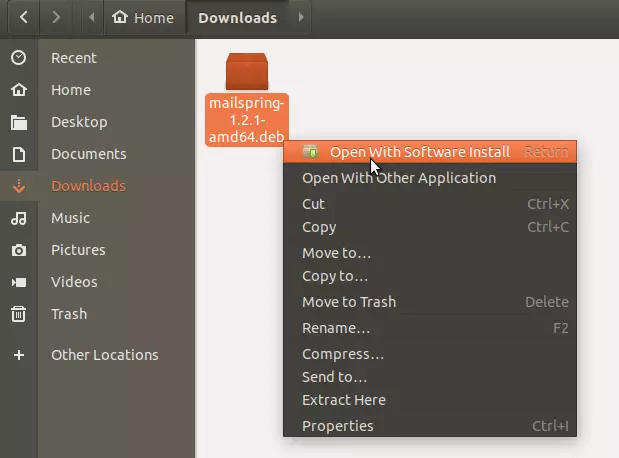
Task: Open Properties from the context menu
Action: tap(430, 426)
